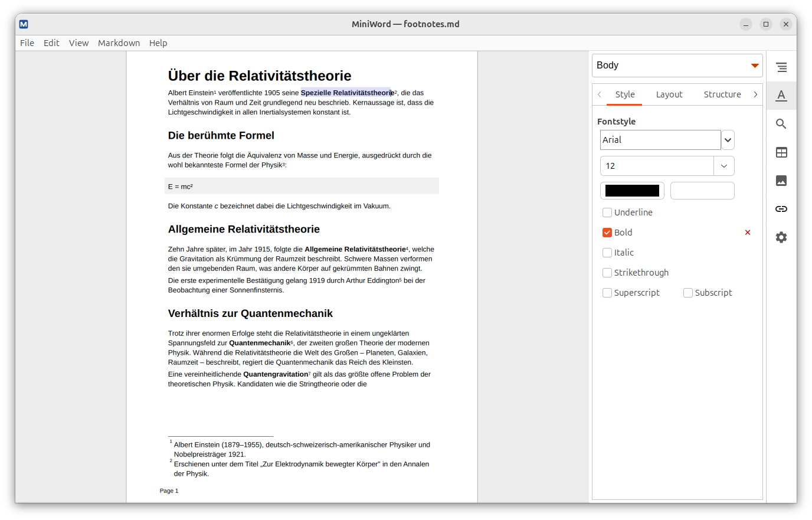Enable the Subscript checkbox

[x=688, y=293]
